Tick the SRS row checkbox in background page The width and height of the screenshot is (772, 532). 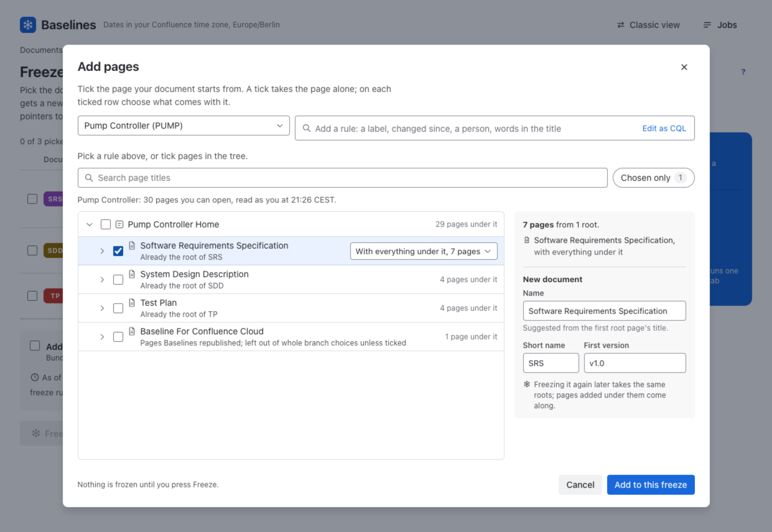tap(32, 199)
